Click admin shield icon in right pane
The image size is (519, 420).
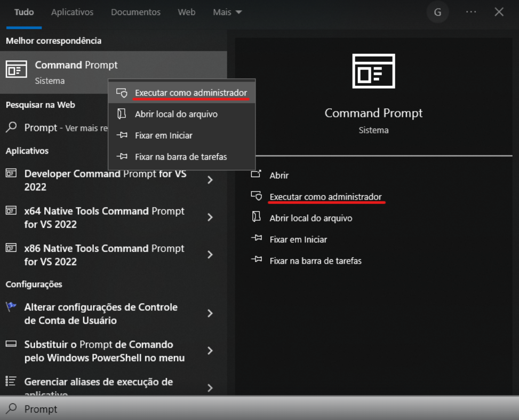pos(257,196)
